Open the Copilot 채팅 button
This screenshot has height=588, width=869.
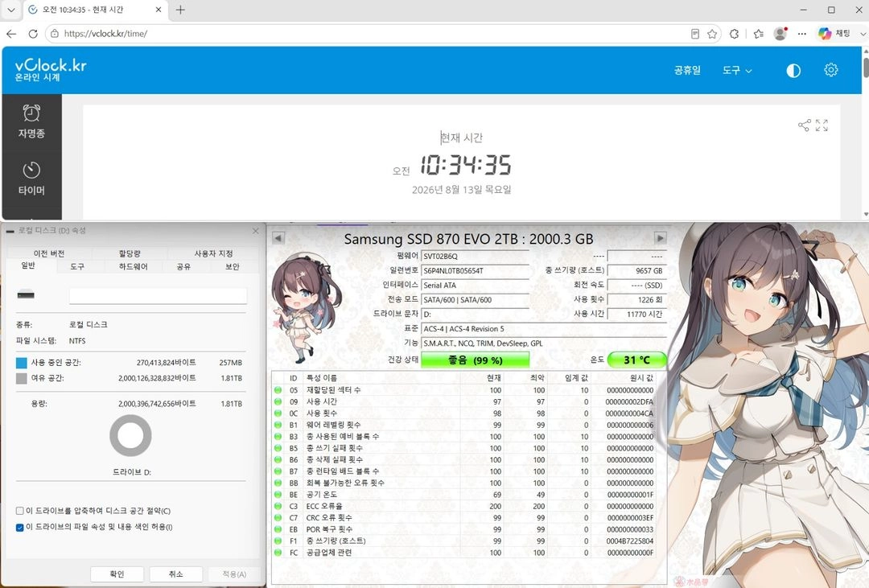coord(834,34)
